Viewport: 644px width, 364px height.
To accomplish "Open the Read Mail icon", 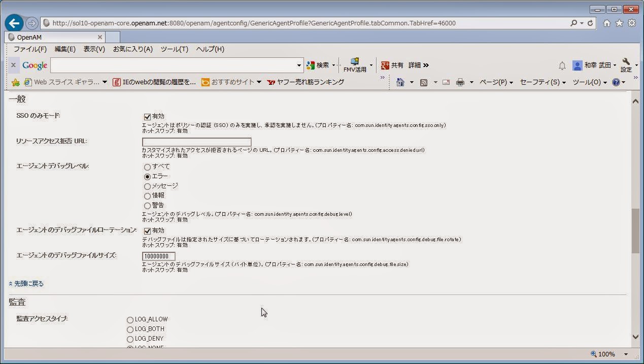I will pos(446,82).
